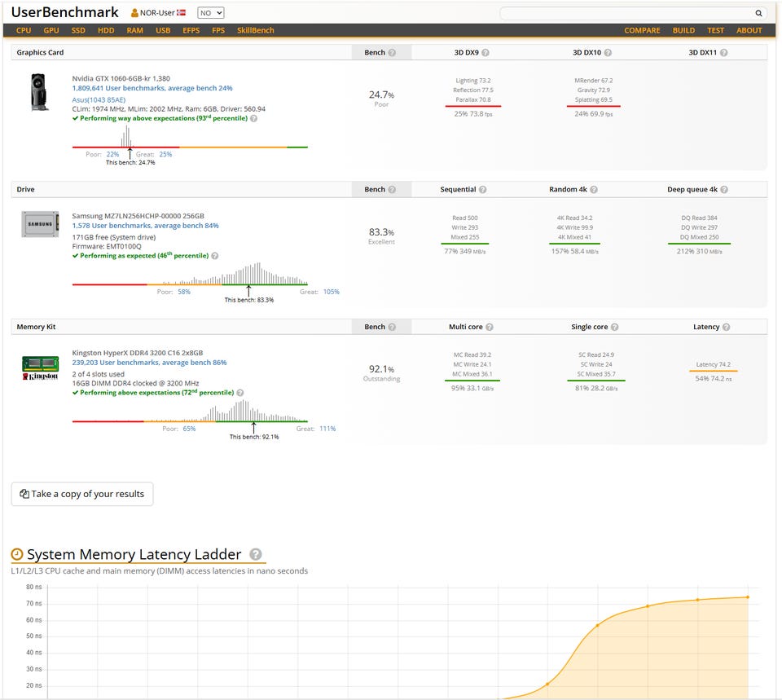Image resolution: width=782 pixels, height=700 pixels.
Task: Open the NO country dropdown
Action: pos(210,13)
